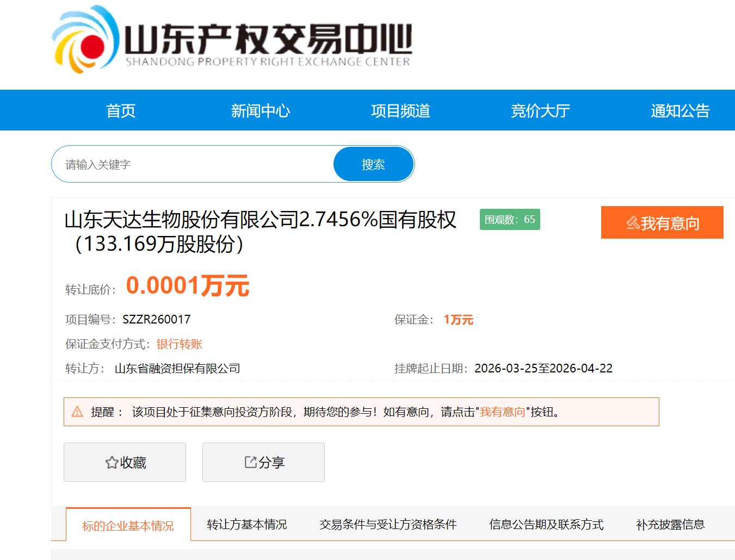Go to 新闻中心 in the nav bar
Image resolution: width=735 pixels, height=560 pixels.
(261, 111)
